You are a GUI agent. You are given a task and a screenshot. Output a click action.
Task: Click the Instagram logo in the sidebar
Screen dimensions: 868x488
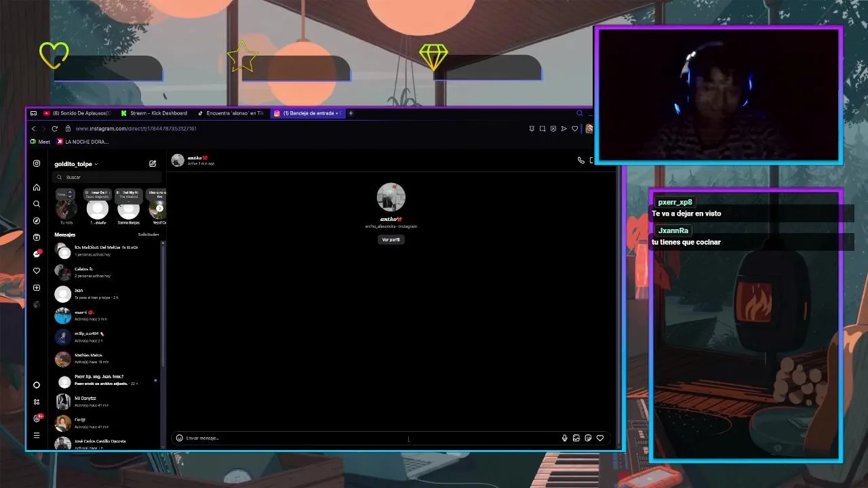37,163
